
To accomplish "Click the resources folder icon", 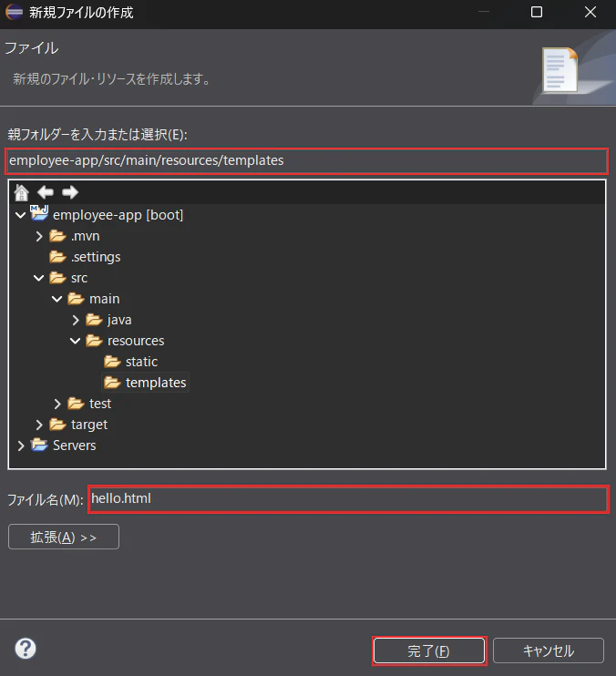I will coord(94,341).
